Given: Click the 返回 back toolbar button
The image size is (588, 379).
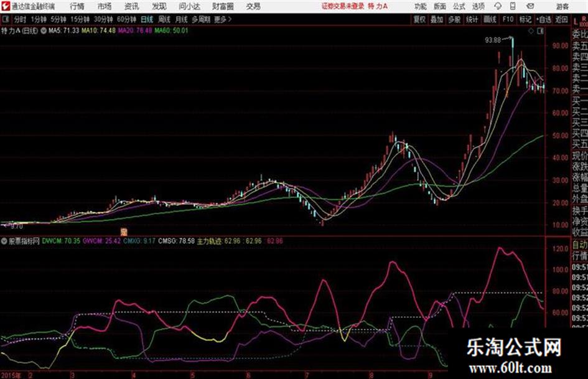Looking at the screenshot, I should coord(561,19).
